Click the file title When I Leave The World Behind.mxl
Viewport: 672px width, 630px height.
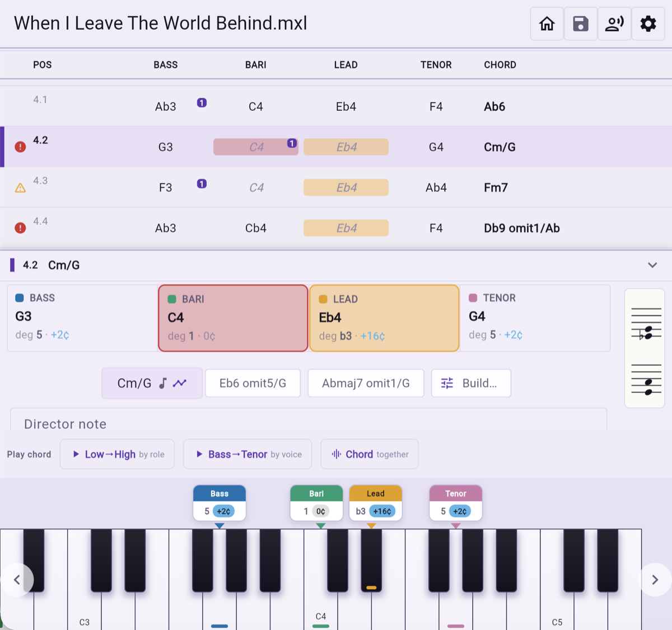point(161,23)
